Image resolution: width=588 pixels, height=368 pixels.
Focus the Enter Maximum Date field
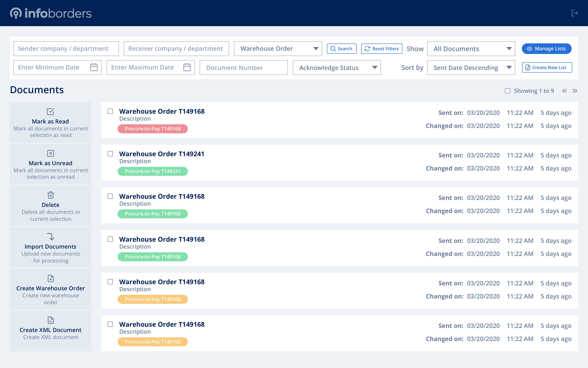(x=150, y=67)
